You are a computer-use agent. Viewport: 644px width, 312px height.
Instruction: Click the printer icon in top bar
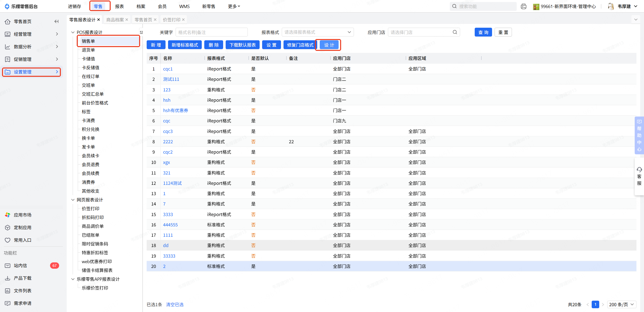point(524,6)
